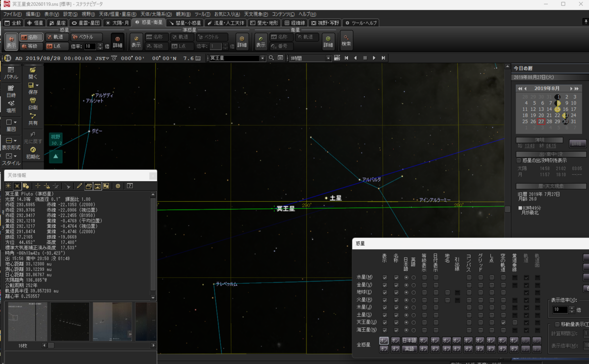Enable 日付表示 for 木星(J)
The image size is (589, 364).
pos(435,307)
